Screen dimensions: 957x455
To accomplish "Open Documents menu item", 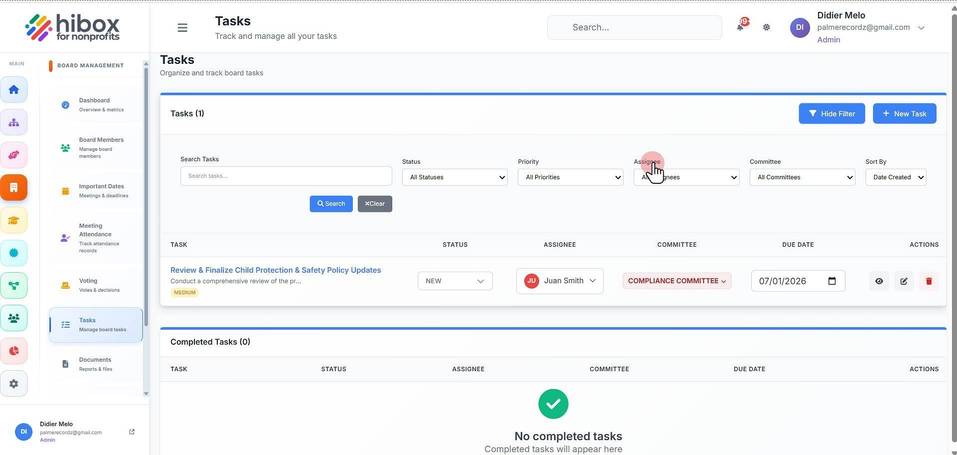I will [x=96, y=364].
